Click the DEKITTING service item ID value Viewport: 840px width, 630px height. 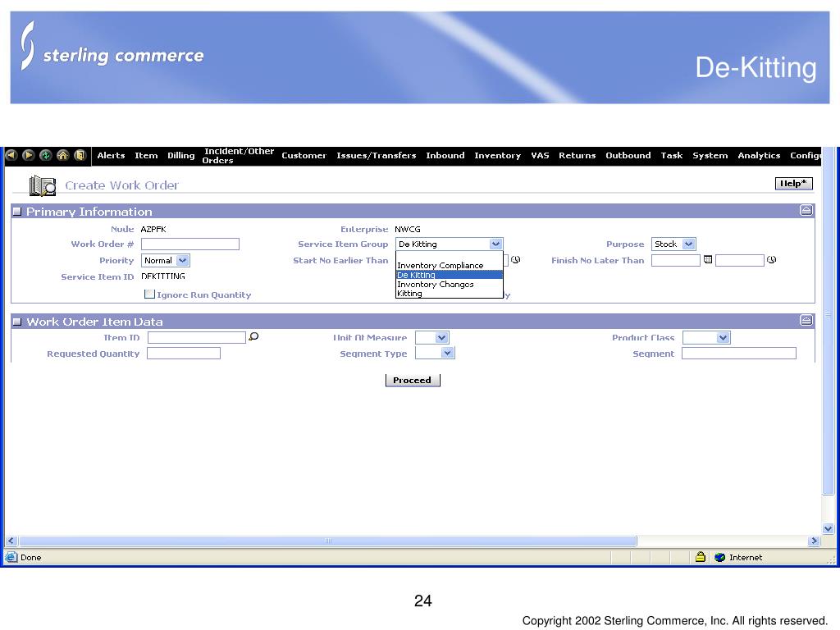(163, 276)
